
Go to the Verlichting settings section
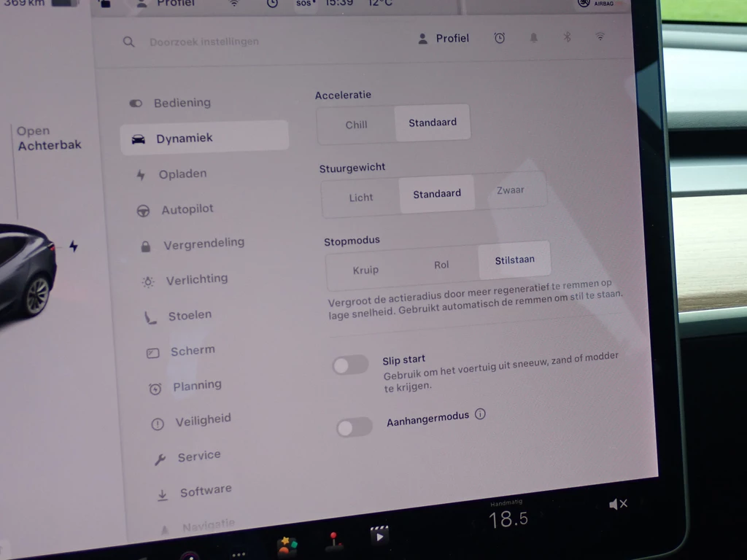[196, 279]
